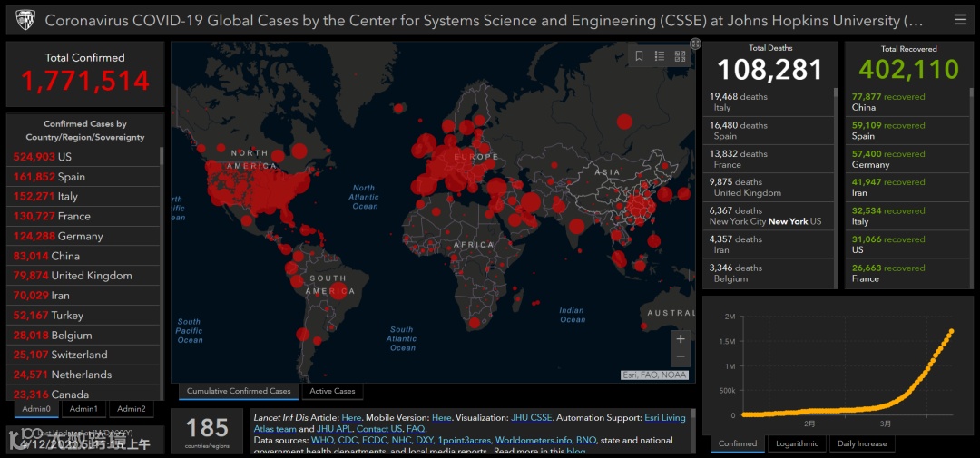Select Belgium with 28,018 confirmed cases
Viewport: 980px width, 458px height.
coord(85,335)
